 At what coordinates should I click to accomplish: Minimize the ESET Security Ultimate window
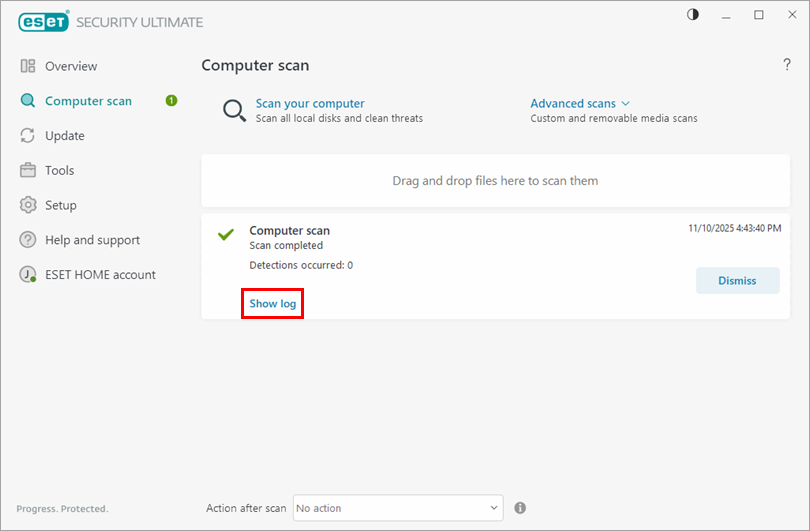(726, 15)
